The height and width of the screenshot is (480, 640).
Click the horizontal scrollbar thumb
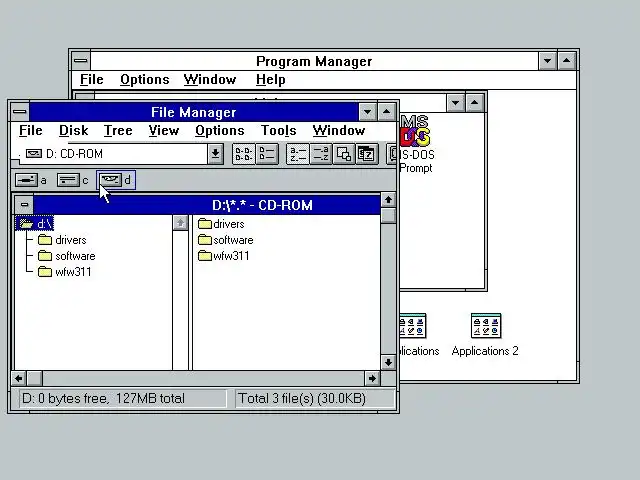34,378
